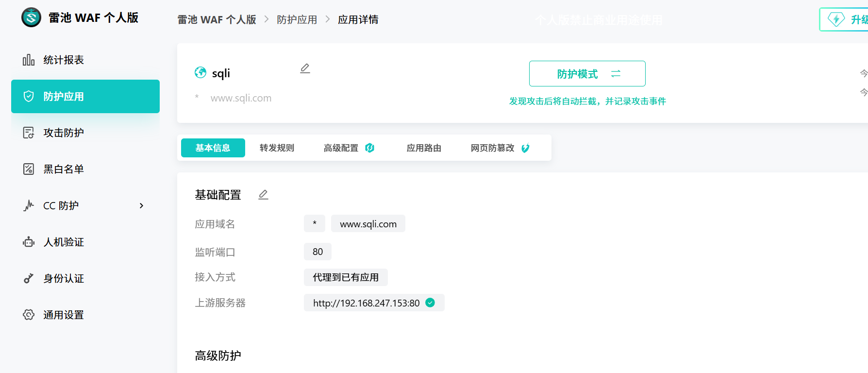Click the premium badge beside 网页防篡改
The image size is (868, 373).
[x=525, y=148]
